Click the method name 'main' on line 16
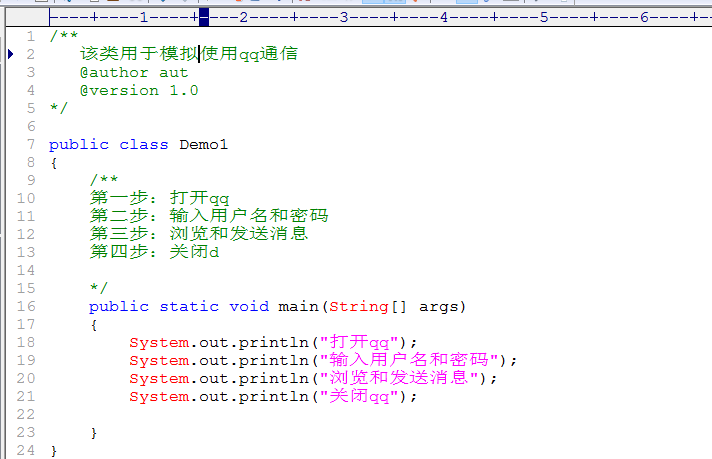Viewport: 712px width, 459px height. [x=298, y=306]
